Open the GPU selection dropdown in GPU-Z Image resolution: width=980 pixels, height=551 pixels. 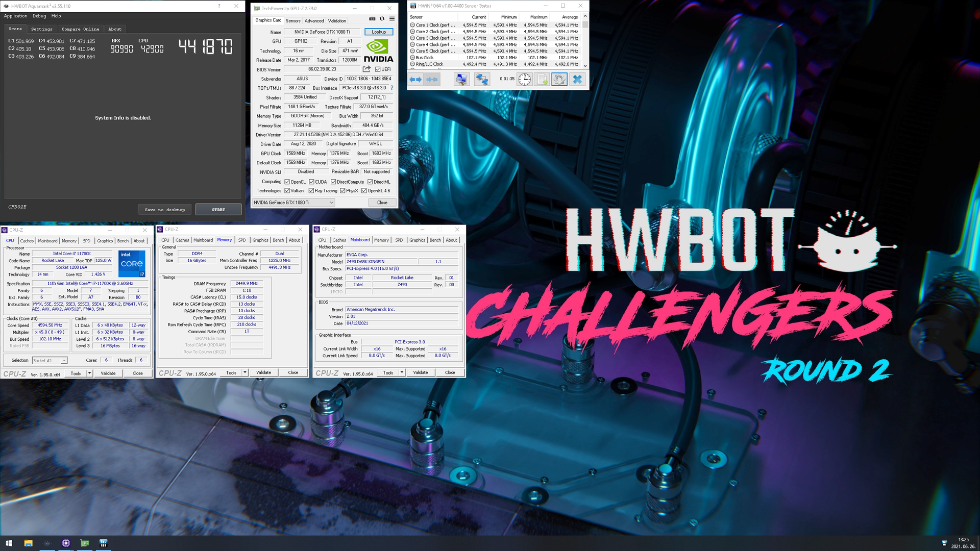click(293, 203)
